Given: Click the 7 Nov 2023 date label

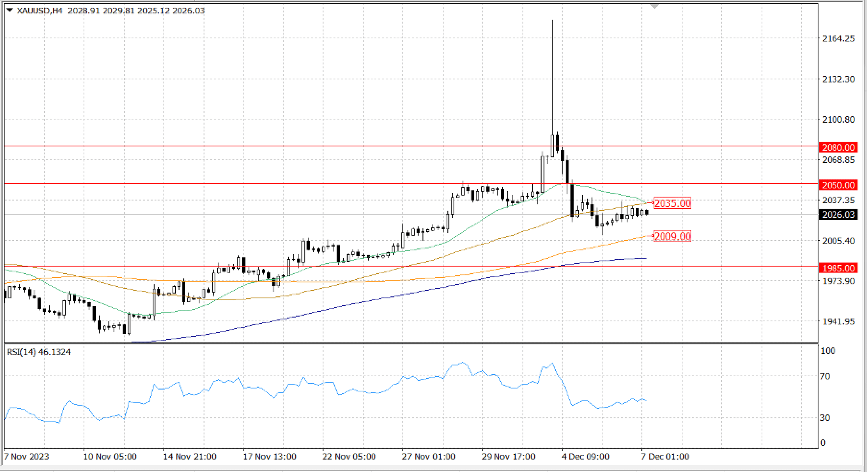Looking at the screenshot, I should pos(26,457).
